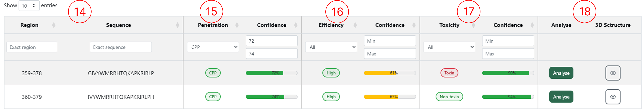Click the Exact region filter field

coord(32,47)
